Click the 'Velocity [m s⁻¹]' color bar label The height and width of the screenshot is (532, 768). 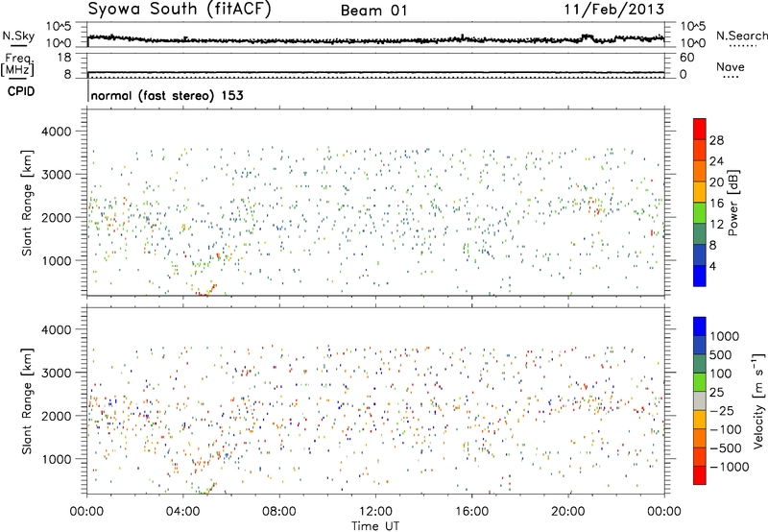tap(758, 400)
